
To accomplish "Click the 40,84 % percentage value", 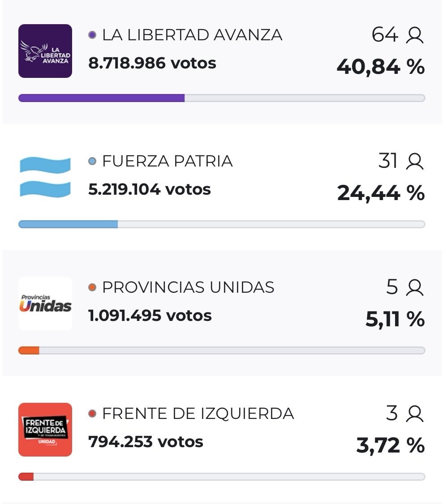I will coord(380,67).
